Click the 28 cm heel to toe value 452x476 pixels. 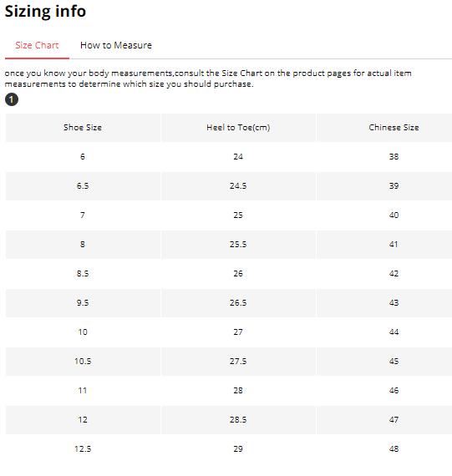pos(238,390)
